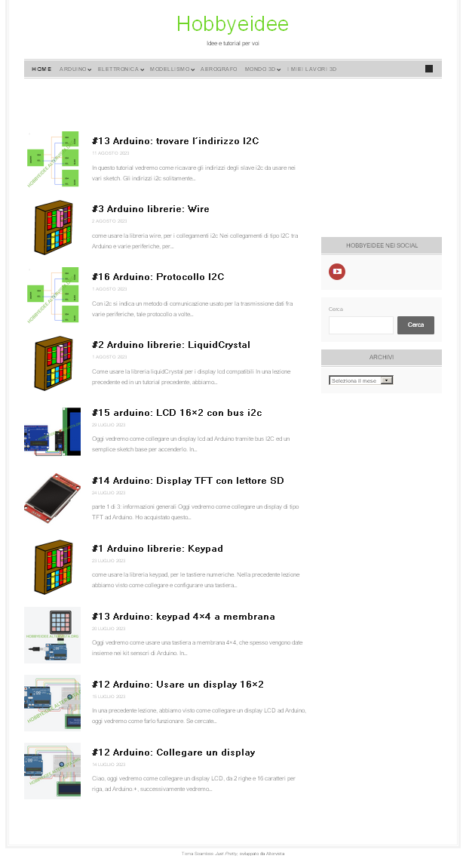466x868 pixels.
Task: Open the bookshelf thumbnail for Keypad libraries
Action: pos(53,567)
